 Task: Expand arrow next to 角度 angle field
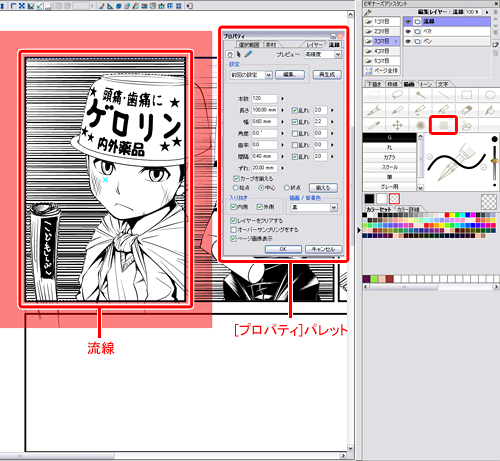[282, 134]
